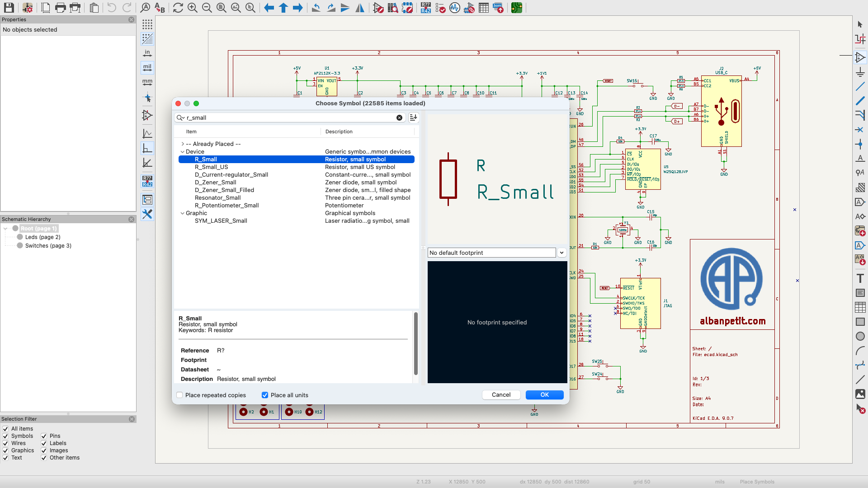Open Leds (page 2) in hierarchy

click(x=42, y=237)
